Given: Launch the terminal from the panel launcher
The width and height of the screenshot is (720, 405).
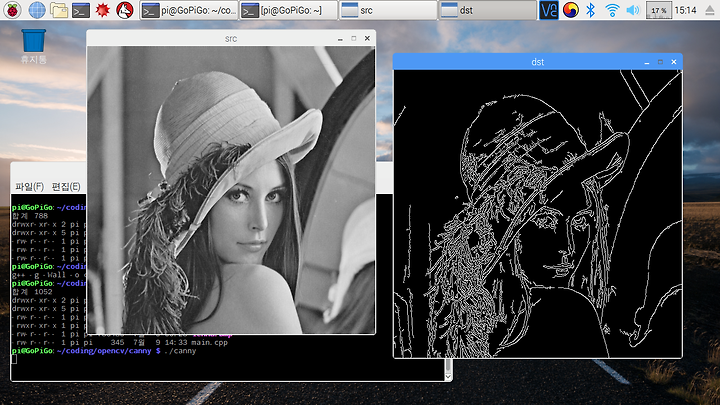Looking at the screenshot, I should pyautogui.click(x=81, y=10).
